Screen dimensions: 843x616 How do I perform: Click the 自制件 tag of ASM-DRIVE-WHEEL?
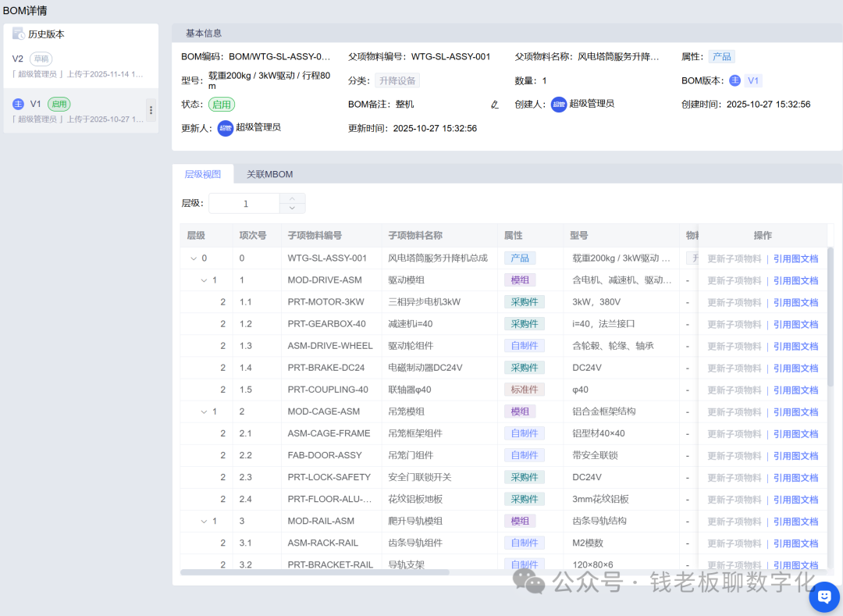click(x=525, y=346)
